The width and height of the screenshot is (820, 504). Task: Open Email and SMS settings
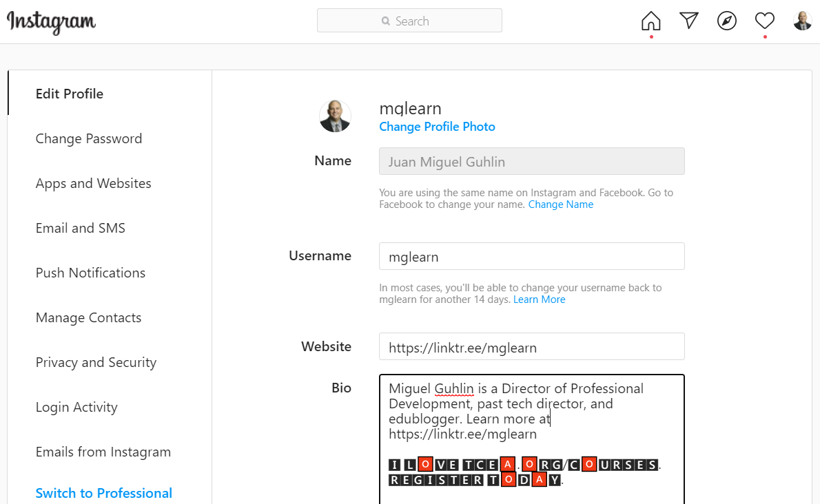[x=81, y=228]
